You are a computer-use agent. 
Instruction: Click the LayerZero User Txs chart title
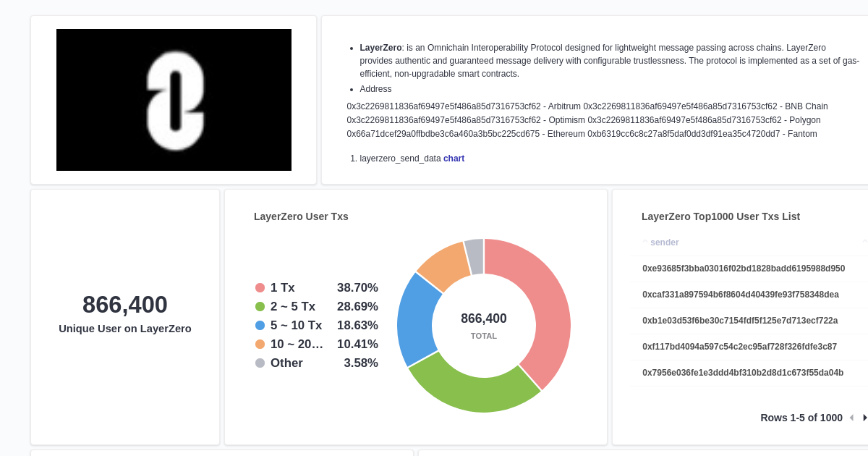click(301, 216)
